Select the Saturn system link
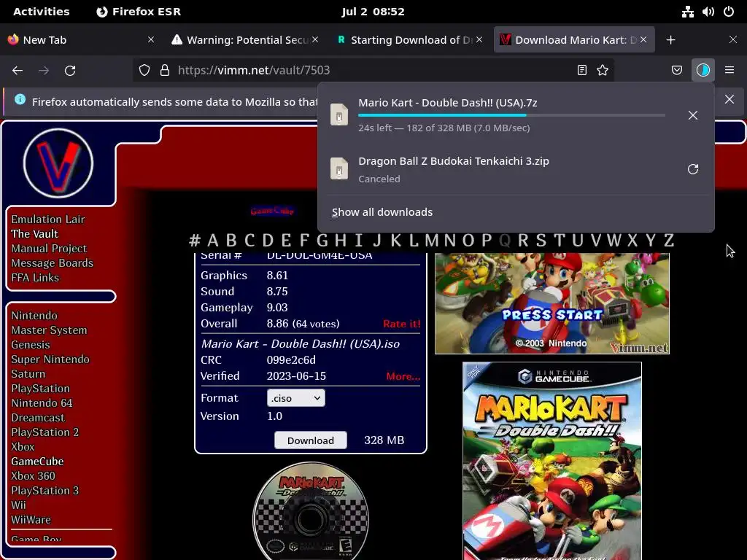The width and height of the screenshot is (747, 560). [x=28, y=374]
